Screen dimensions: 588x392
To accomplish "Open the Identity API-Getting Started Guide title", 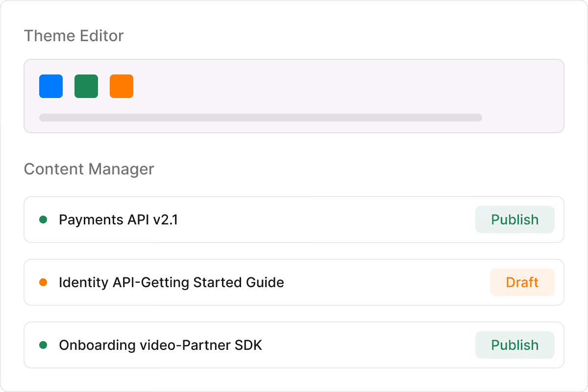I will click(x=171, y=282).
